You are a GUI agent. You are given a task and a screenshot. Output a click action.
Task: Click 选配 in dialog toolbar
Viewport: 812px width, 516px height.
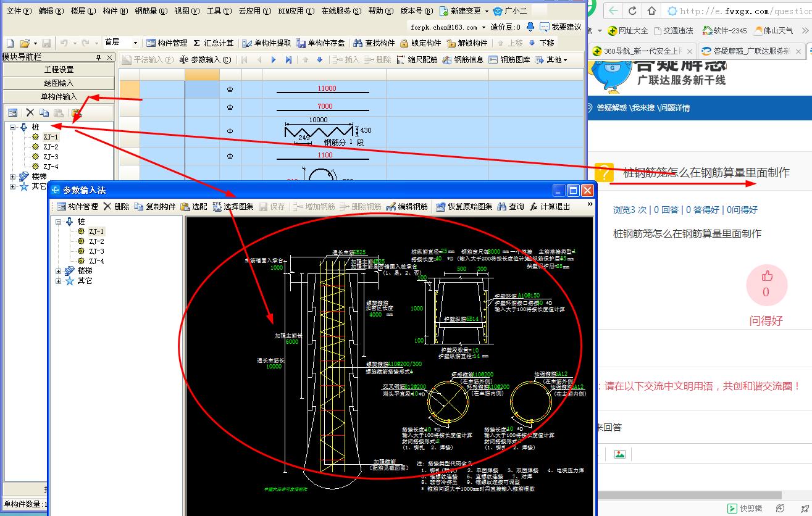point(194,207)
